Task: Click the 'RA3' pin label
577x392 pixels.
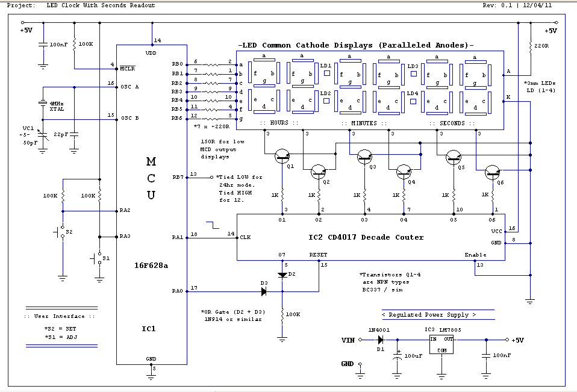Action: pyautogui.click(x=125, y=236)
